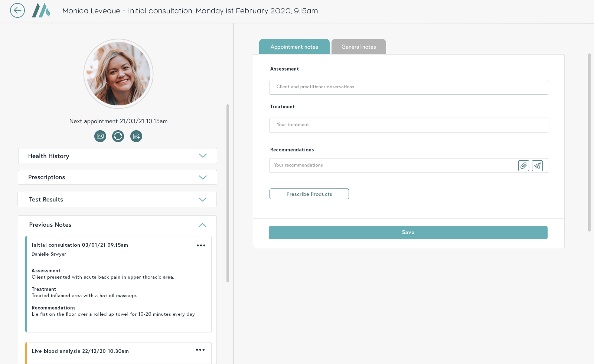Select the Appointment notes tab

294,47
